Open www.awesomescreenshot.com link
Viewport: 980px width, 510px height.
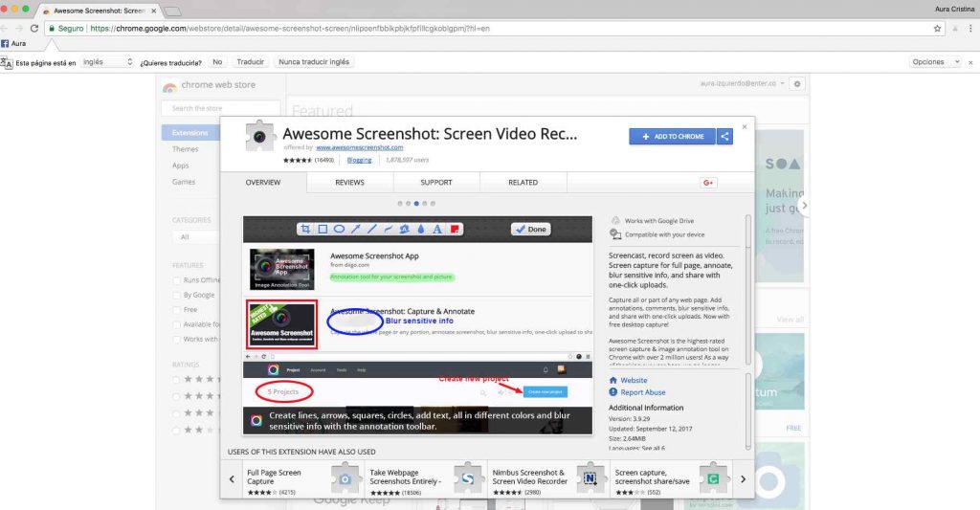pos(360,147)
